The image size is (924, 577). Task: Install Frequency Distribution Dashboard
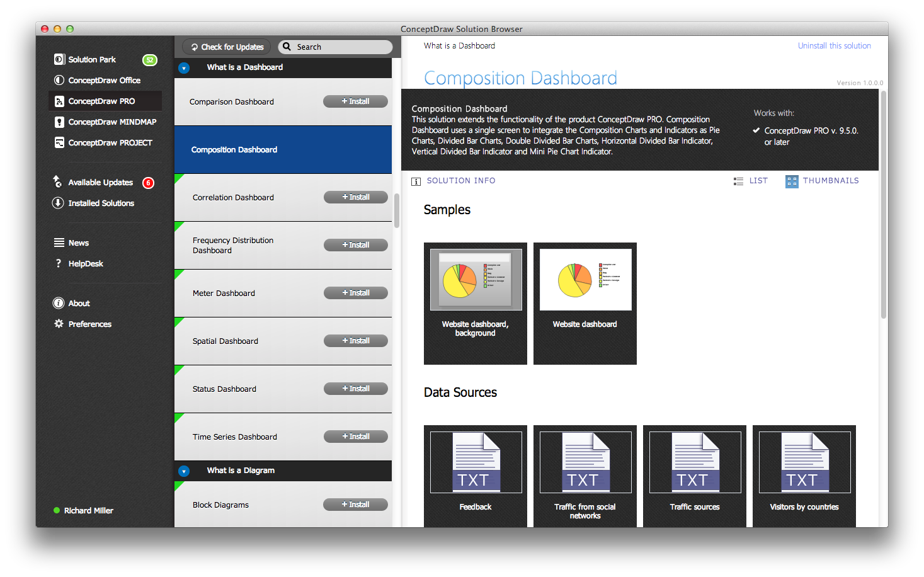point(356,245)
